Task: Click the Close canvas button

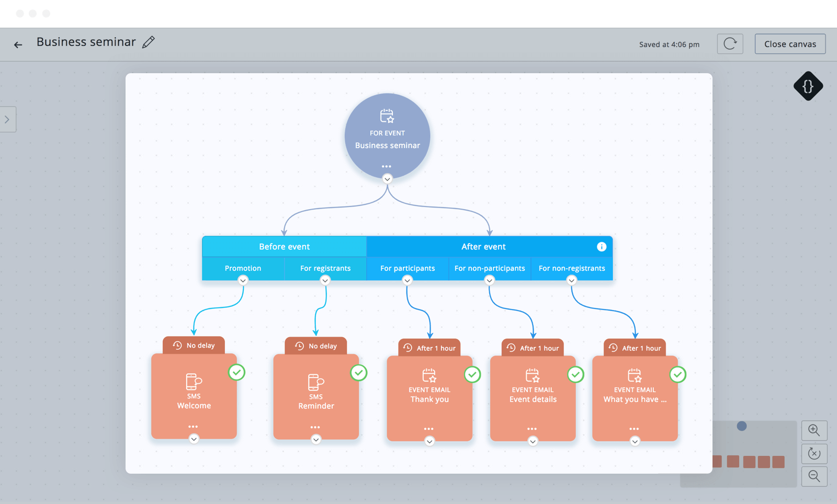Action: pyautogui.click(x=790, y=44)
